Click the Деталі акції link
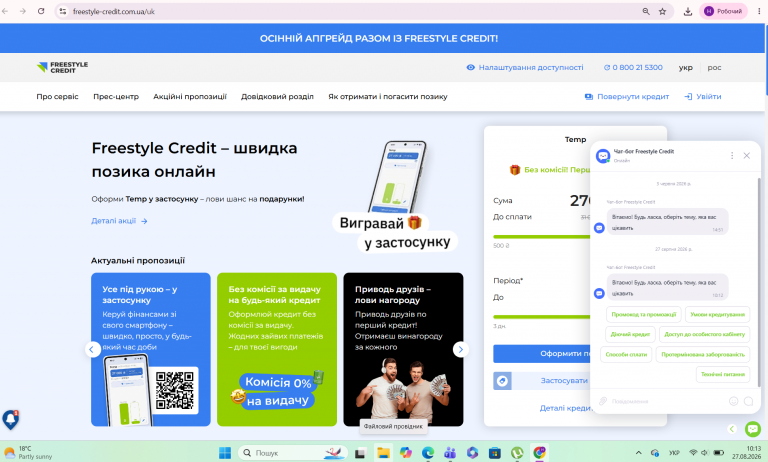 click(x=119, y=221)
